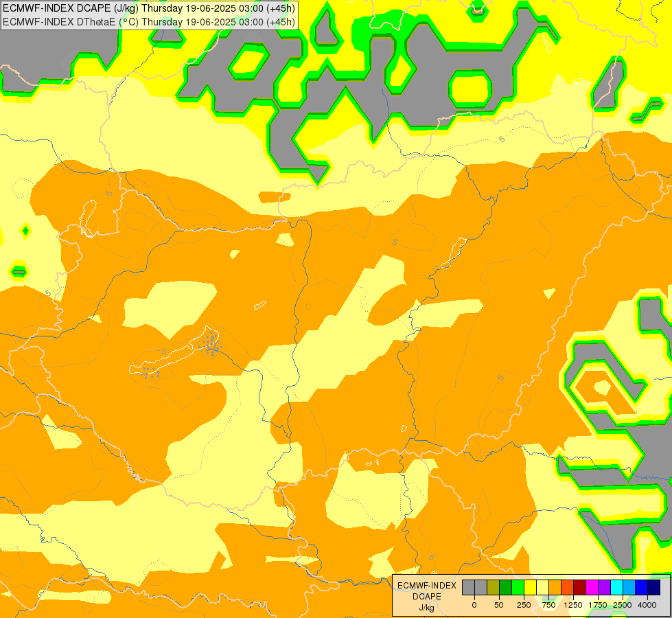Select the pale yellow legend swatch
Viewport: 672px width, 618px height.
542,588
